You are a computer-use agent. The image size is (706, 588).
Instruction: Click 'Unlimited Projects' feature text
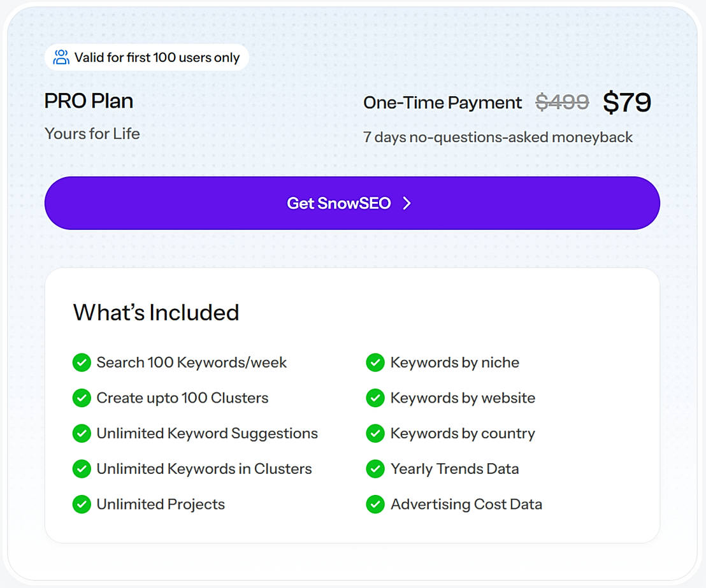(x=161, y=505)
